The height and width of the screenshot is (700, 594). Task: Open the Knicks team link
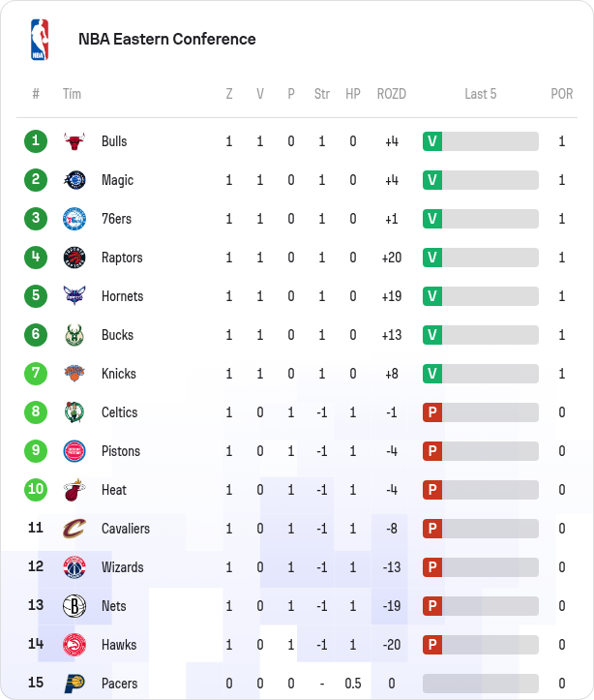pos(119,374)
